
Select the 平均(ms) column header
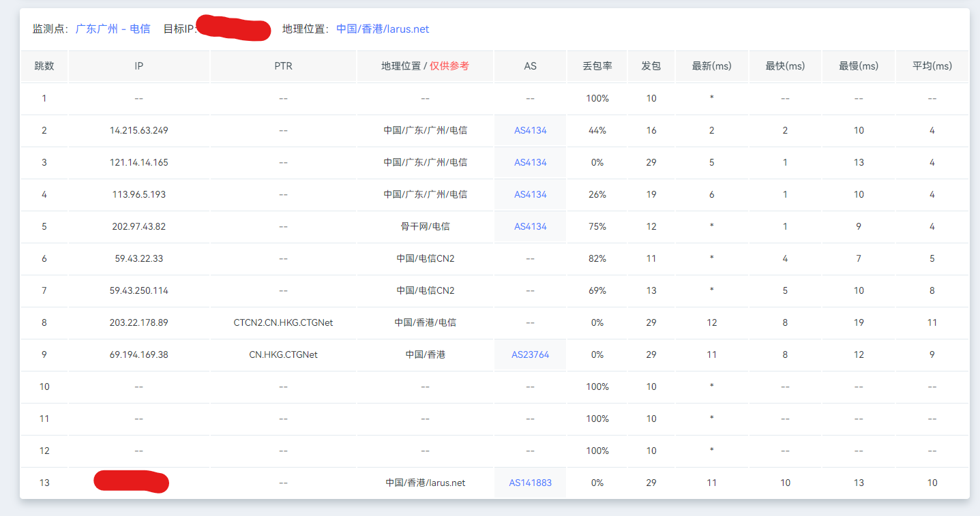click(x=932, y=66)
